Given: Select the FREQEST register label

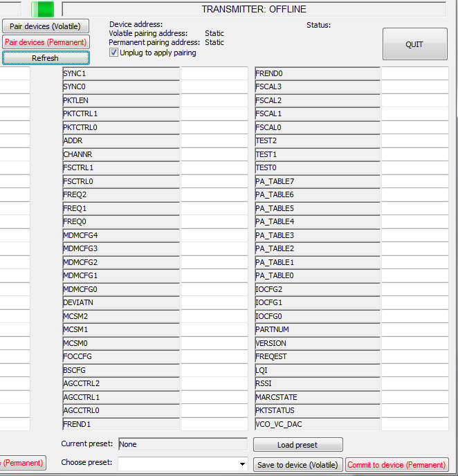Looking at the screenshot, I should pyautogui.click(x=318, y=356).
